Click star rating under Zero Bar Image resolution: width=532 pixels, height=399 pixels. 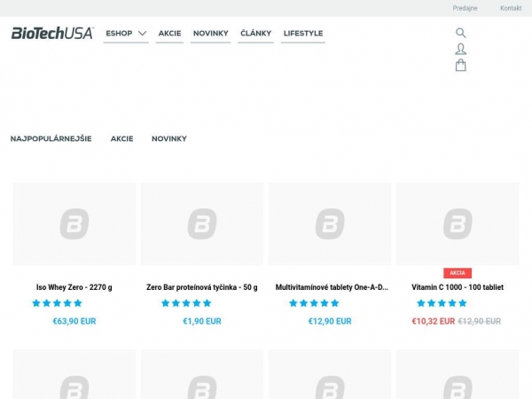click(186, 303)
